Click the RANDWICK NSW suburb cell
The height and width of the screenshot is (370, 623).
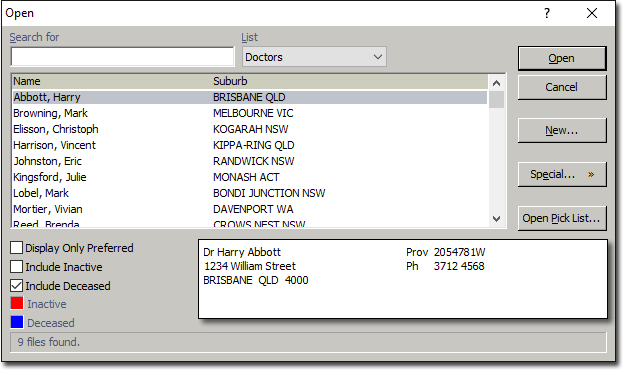253,161
